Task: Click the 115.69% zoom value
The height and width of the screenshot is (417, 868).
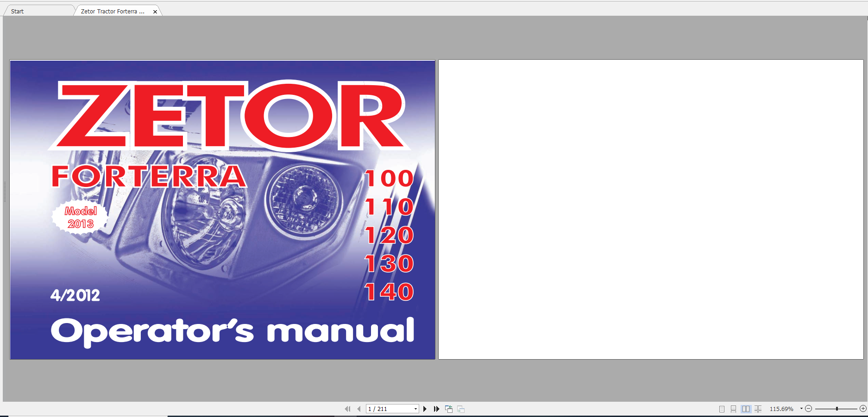Action: pyautogui.click(x=781, y=409)
